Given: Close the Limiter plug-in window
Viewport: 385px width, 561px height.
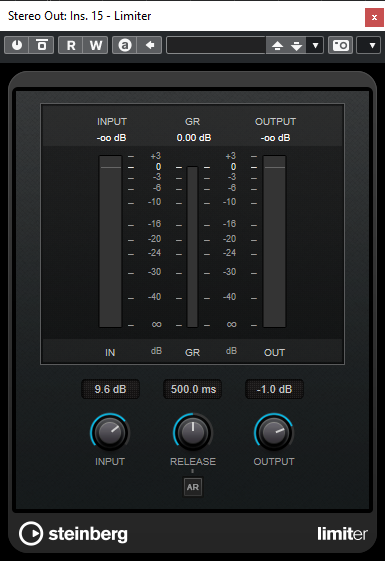Looking at the screenshot, I should pyautogui.click(x=374, y=17).
